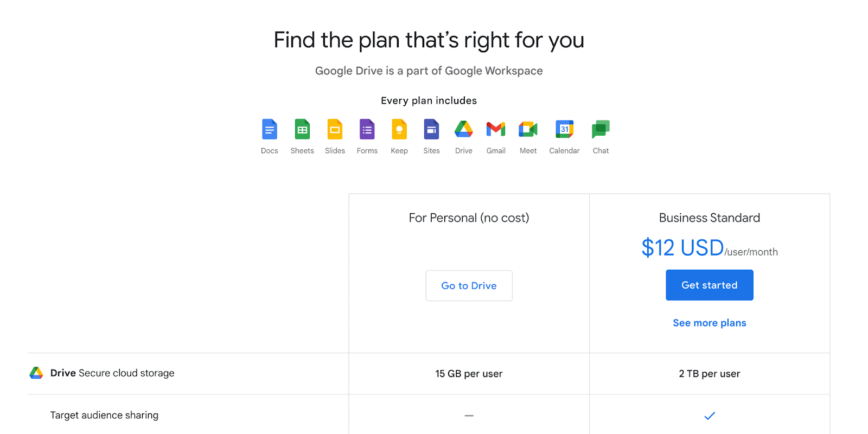Select the Drive icon in the app row
This screenshot has width=868, height=434.
coord(463,129)
